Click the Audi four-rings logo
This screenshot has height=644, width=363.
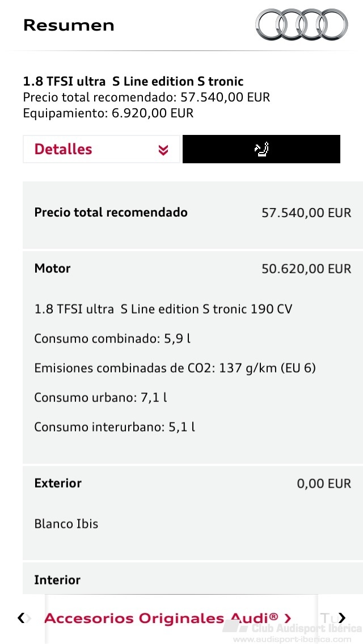tap(301, 24)
